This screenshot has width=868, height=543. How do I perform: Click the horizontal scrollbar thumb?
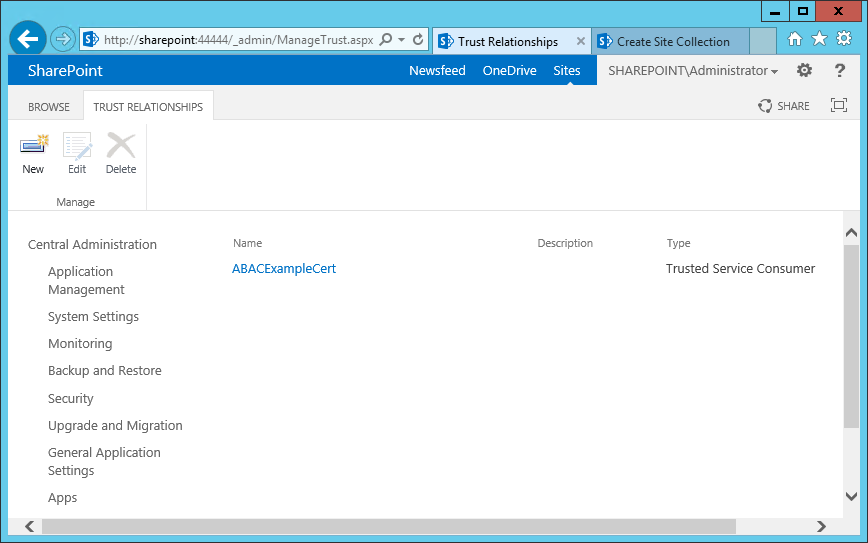389,526
